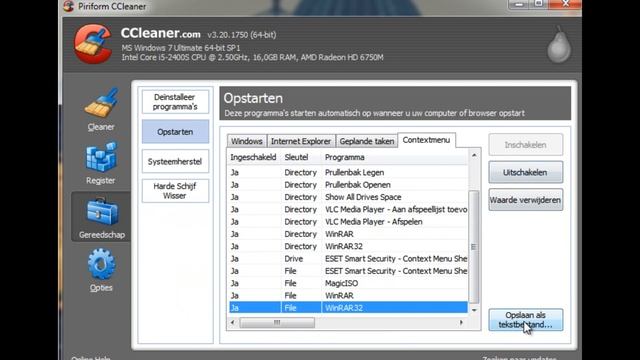Click the Waarde verwijderen button
Viewport: 640px width, 360px height.
tap(526, 200)
